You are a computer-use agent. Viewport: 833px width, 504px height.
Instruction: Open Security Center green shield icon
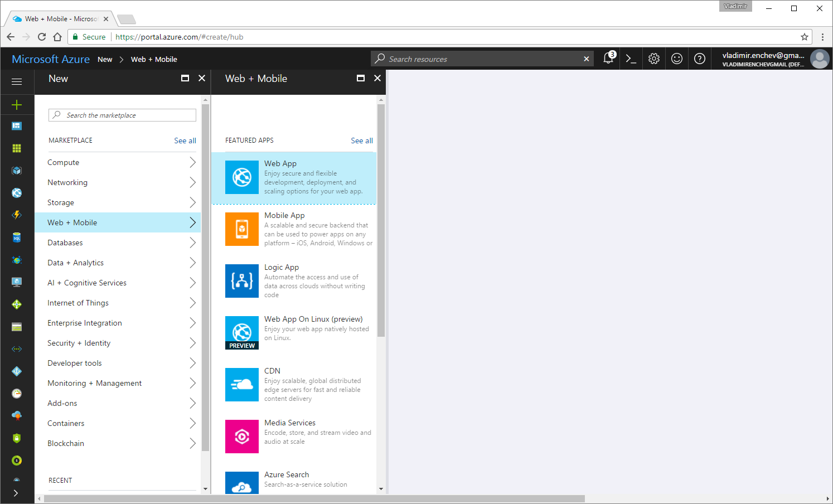pyautogui.click(x=17, y=438)
